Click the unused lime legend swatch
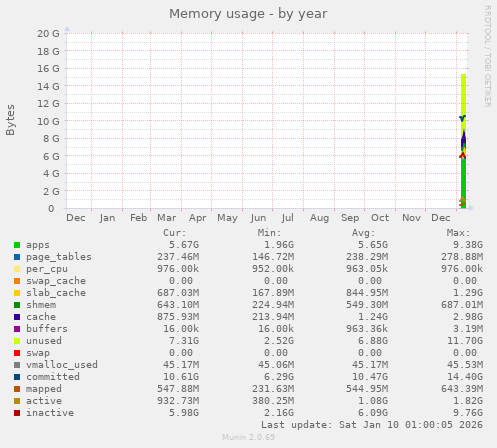 click(x=17, y=341)
